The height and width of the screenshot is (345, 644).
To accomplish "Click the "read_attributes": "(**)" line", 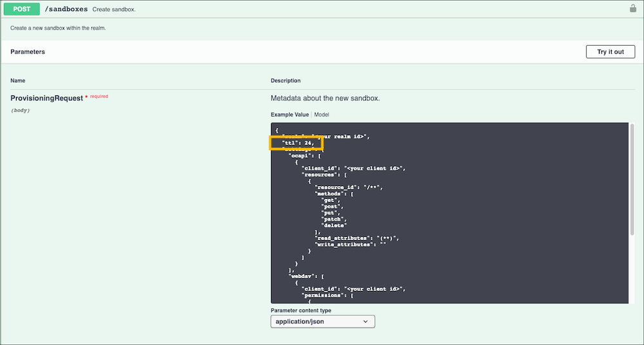I will point(357,238).
